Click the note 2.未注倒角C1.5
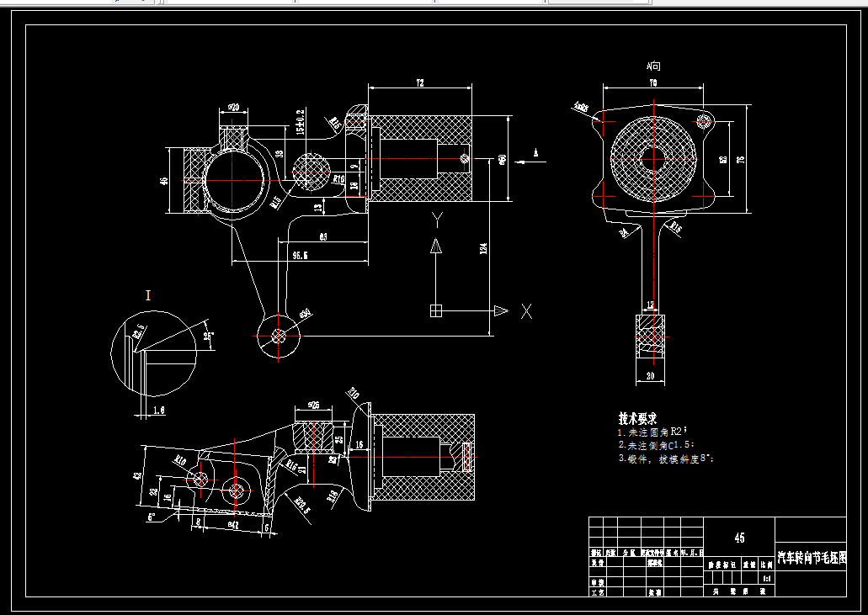 (656, 445)
